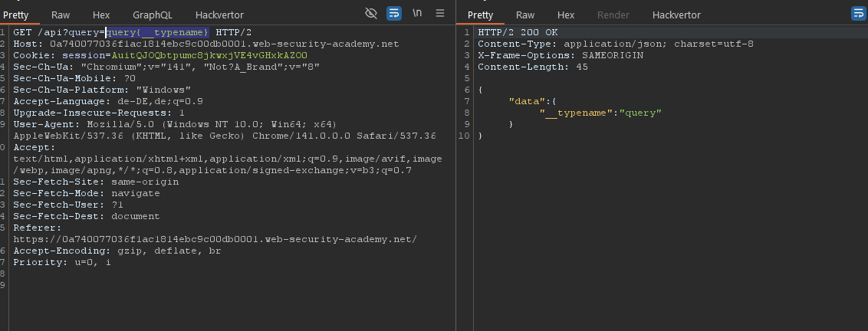
Task: Open the request Hackvertor tab
Action: (x=219, y=15)
